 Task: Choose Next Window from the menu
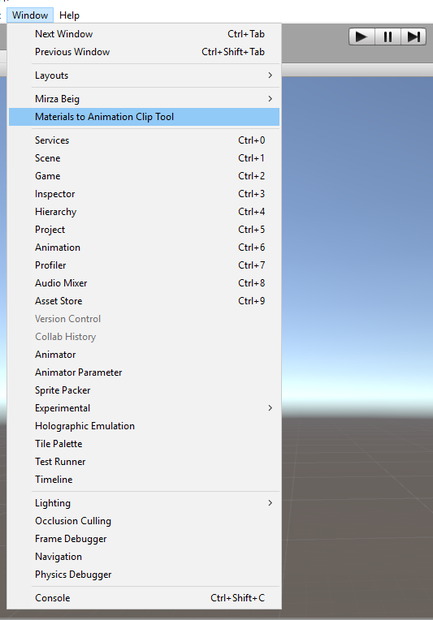click(144, 34)
